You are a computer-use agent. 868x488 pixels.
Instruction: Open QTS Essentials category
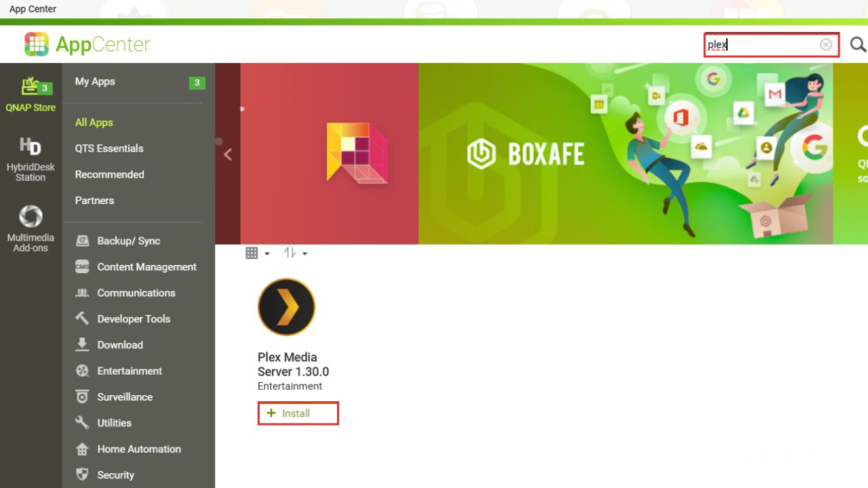[109, 148]
